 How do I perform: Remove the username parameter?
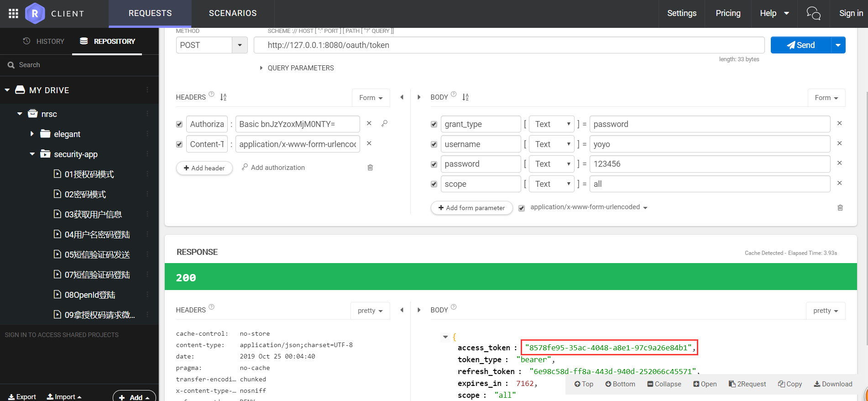point(839,143)
